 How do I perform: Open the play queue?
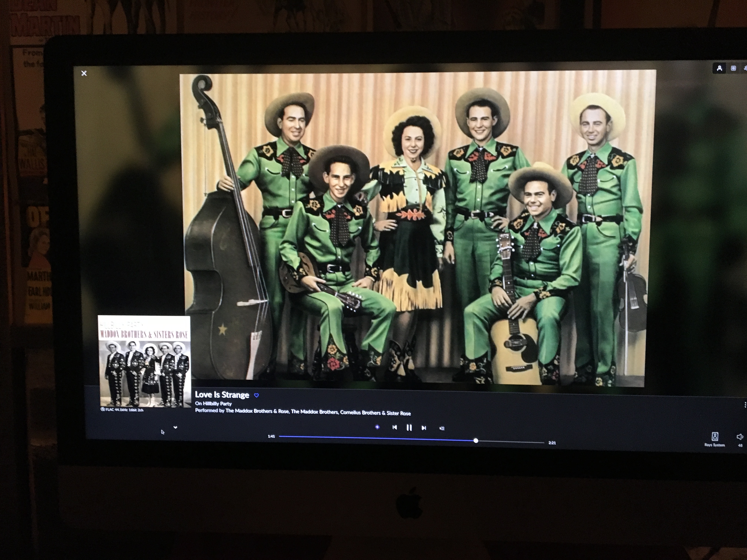click(x=442, y=428)
